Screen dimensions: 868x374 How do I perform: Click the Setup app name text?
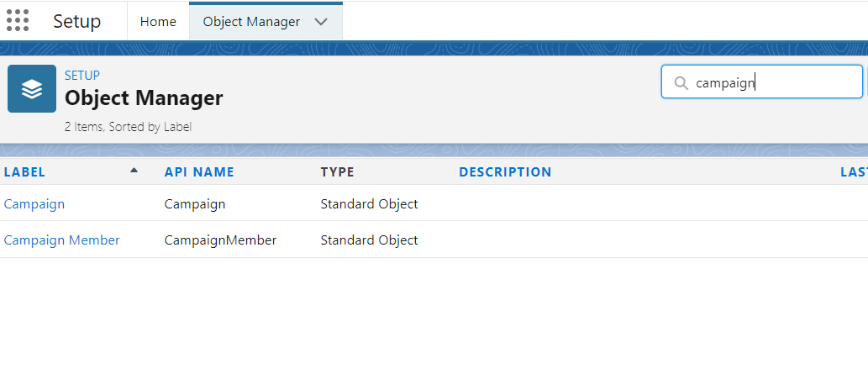(77, 22)
